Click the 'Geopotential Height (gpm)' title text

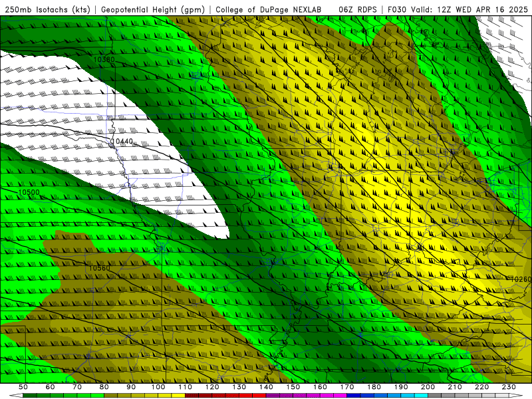[x=153, y=9]
